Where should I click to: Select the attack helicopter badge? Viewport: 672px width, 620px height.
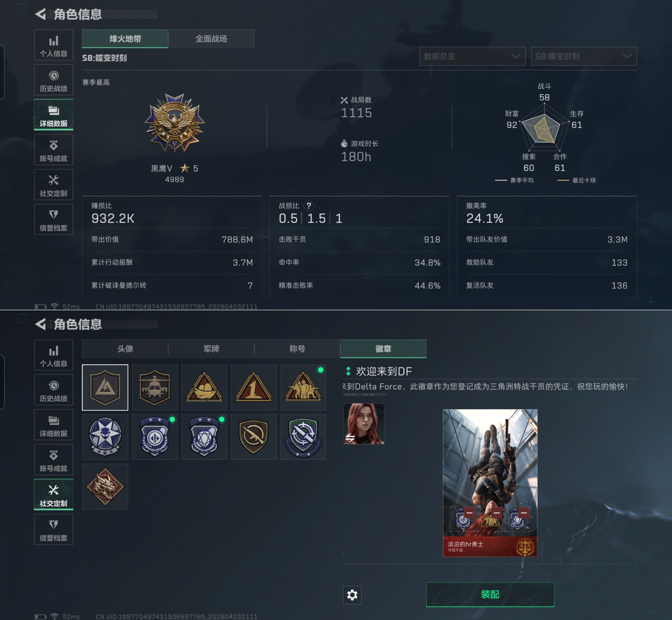coord(155,387)
